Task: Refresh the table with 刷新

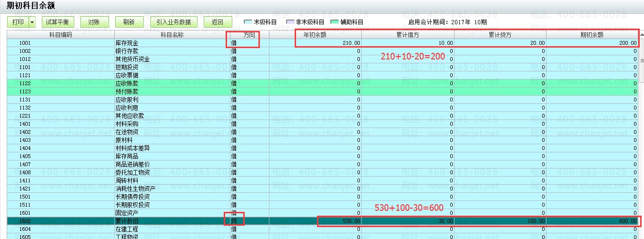Action: (x=129, y=22)
